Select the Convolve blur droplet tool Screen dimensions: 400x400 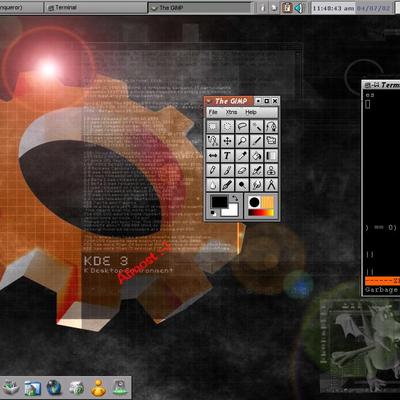213,185
